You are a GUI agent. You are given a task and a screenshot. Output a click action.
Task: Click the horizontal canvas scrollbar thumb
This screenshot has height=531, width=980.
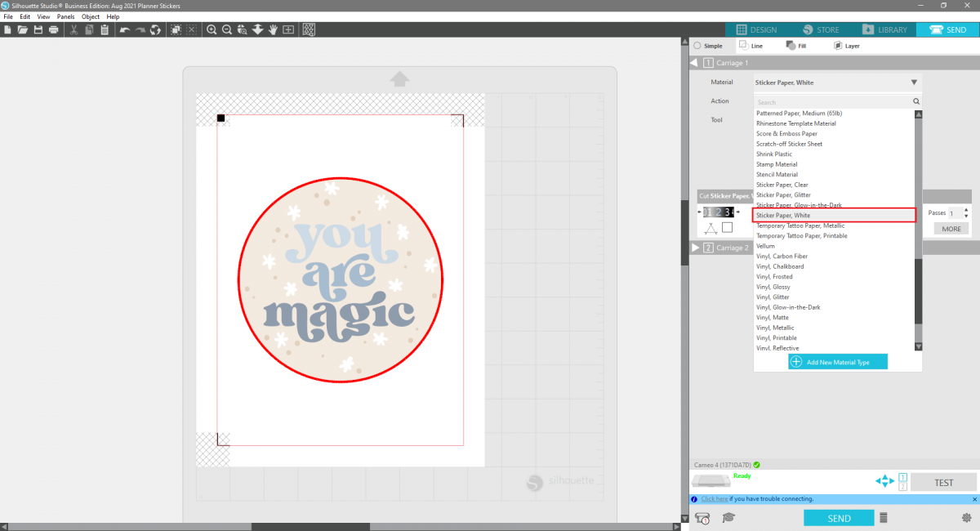click(311, 527)
